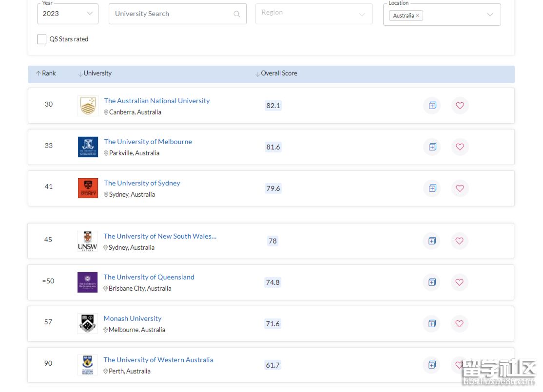Open the Region dropdown
Screen dimensions: 543x392
point(314,14)
